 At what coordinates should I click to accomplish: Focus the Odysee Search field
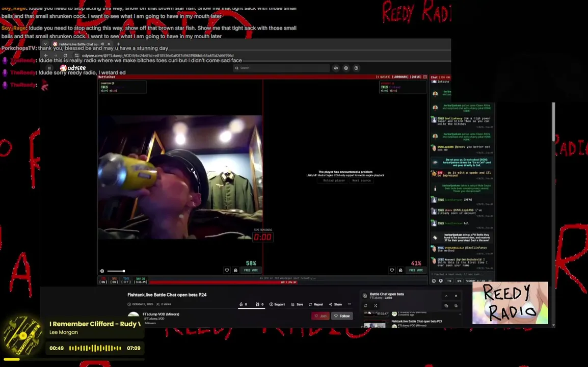click(281, 68)
